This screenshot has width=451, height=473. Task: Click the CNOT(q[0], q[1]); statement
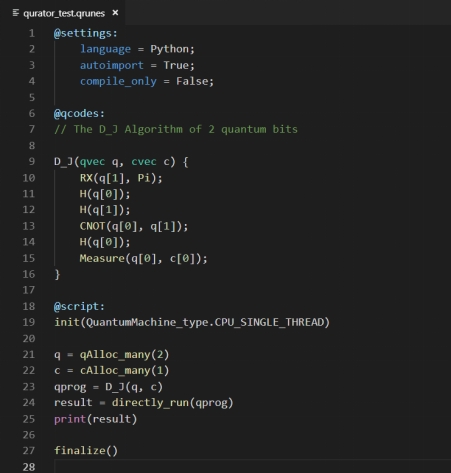(x=134, y=226)
